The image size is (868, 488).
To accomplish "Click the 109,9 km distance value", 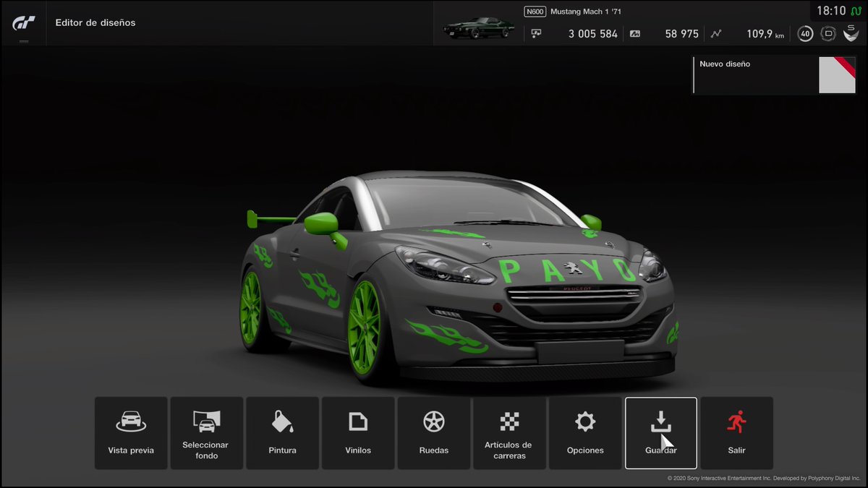I will coord(765,34).
